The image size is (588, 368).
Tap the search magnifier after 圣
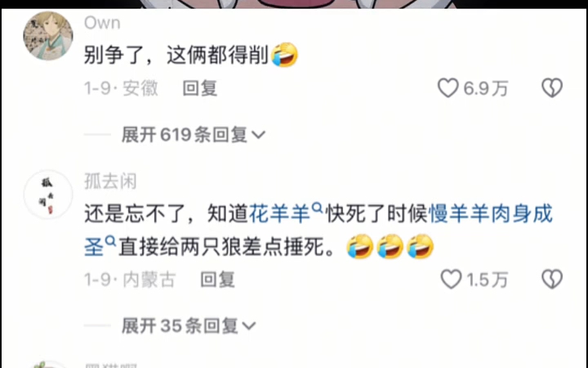110,240
